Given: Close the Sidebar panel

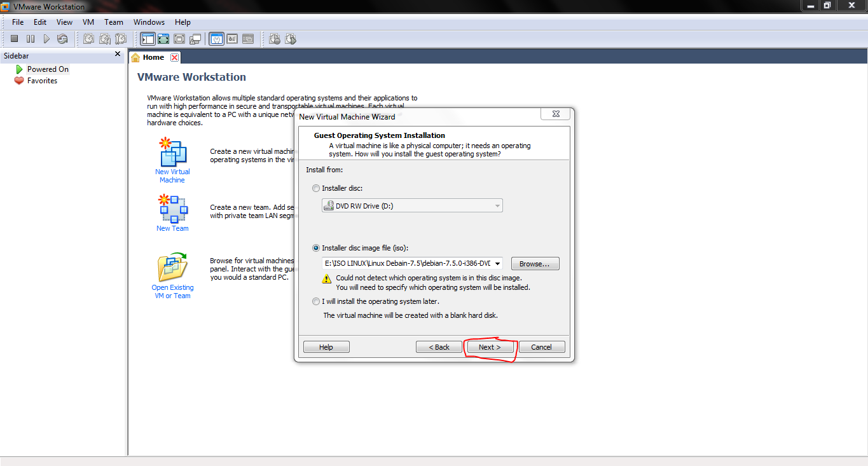Looking at the screenshot, I should tap(118, 55).
